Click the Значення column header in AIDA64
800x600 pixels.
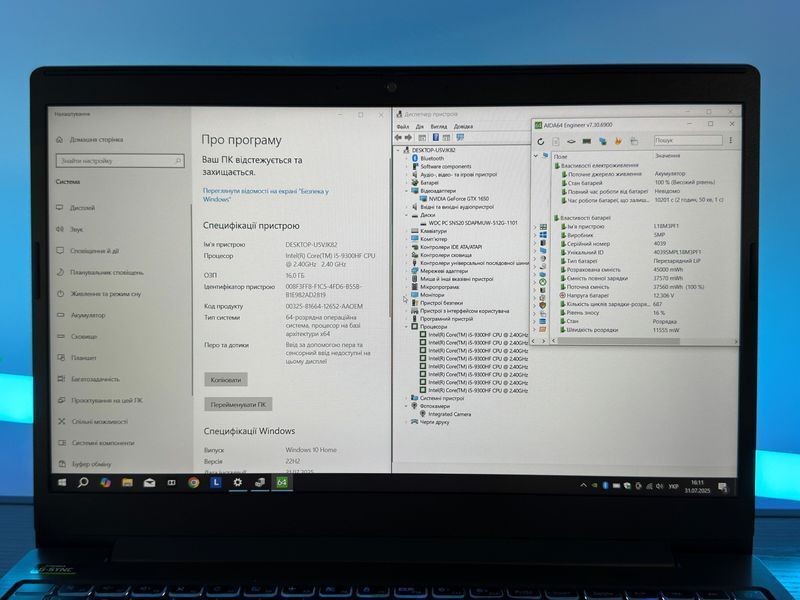coord(667,156)
